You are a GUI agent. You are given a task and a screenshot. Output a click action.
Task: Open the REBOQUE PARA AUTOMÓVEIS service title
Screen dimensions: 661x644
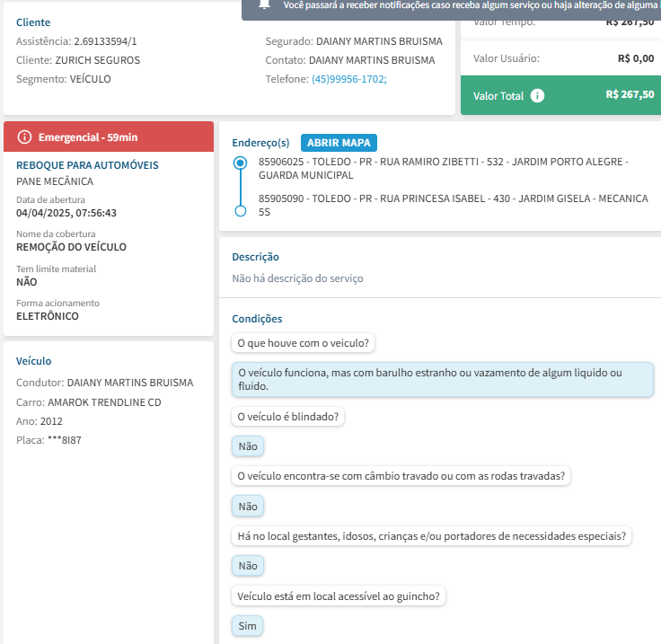pyautogui.click(x=87, y=165)
